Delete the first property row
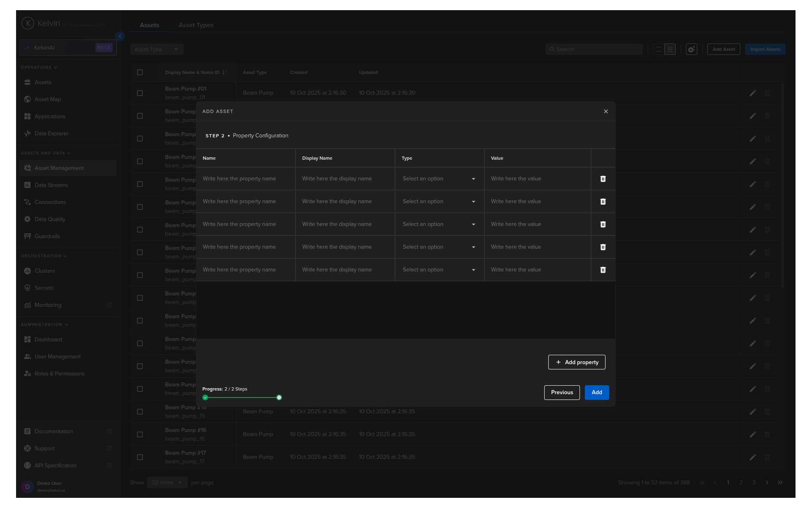Viewport: 812px width, 508px height. tap(603, 179)
